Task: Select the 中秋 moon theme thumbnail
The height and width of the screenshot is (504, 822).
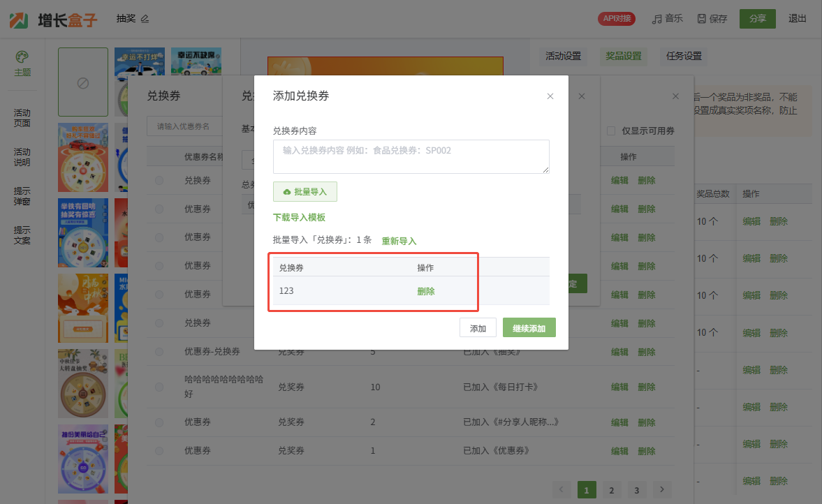Action: [83, 308]
